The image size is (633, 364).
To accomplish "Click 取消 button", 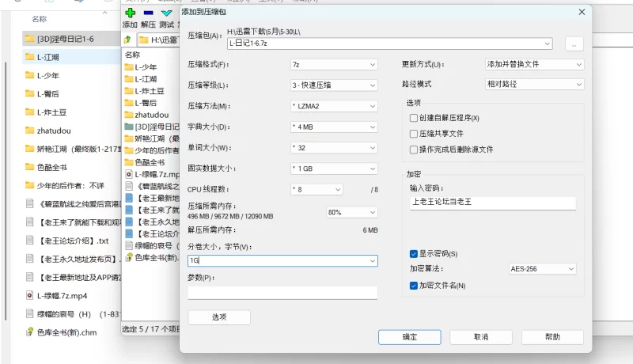I will [x=481, y=337].
